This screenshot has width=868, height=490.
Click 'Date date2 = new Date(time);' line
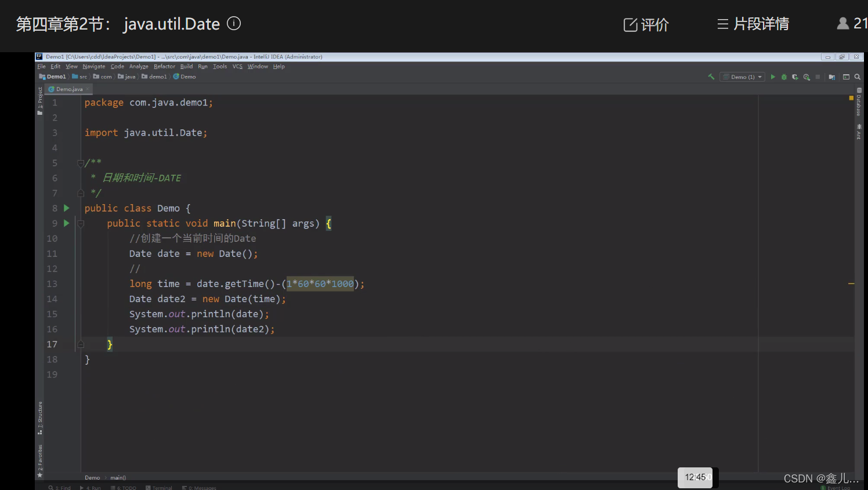pos(208,299)
